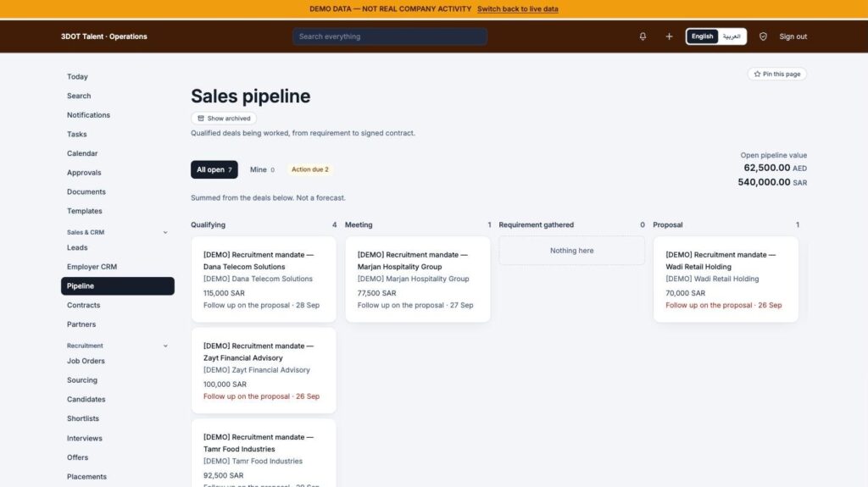
Task: Collapse the Sales & CRM section
Action: pos(165,232)
